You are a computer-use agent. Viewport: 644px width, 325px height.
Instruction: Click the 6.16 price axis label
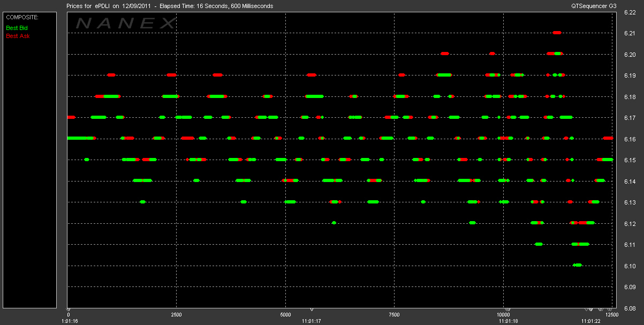click(x=630, y=140)
